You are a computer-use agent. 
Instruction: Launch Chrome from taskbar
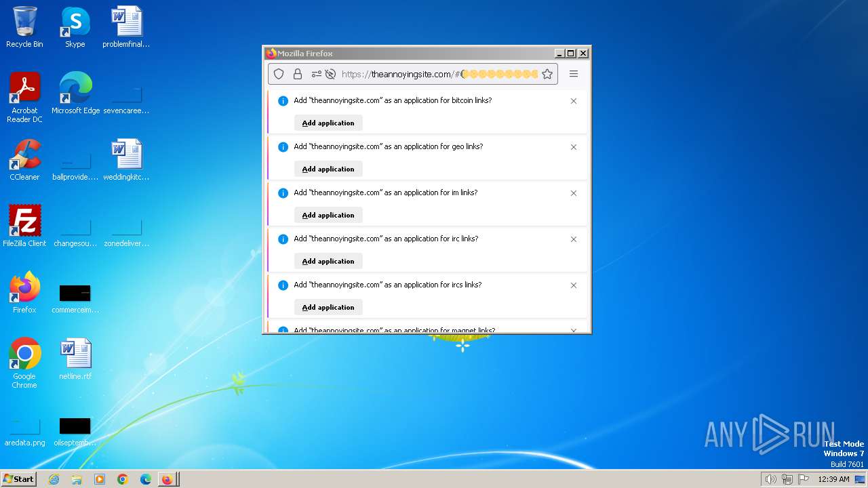123,479
